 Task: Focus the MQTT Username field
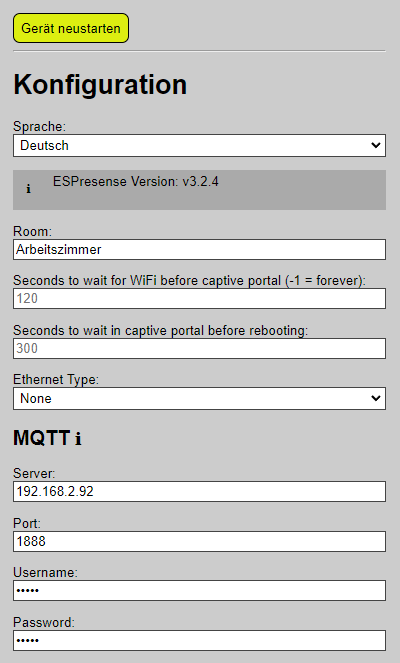[199, 590]
